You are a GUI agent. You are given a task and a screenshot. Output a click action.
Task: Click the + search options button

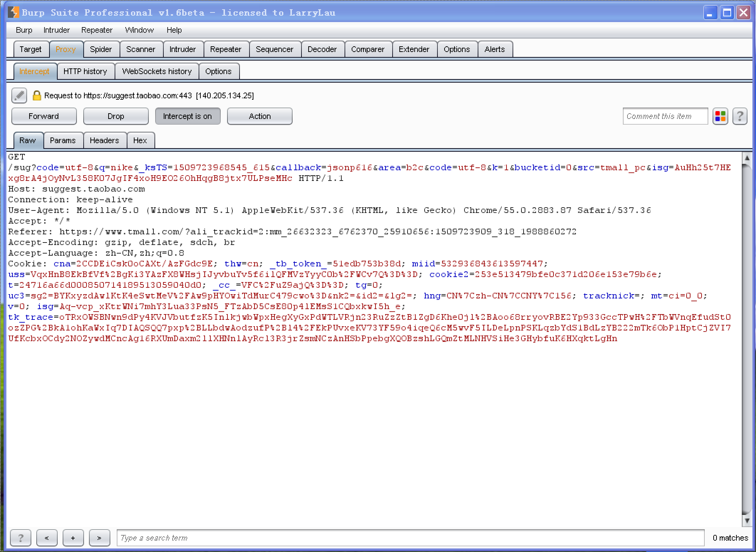pos(73,538)
